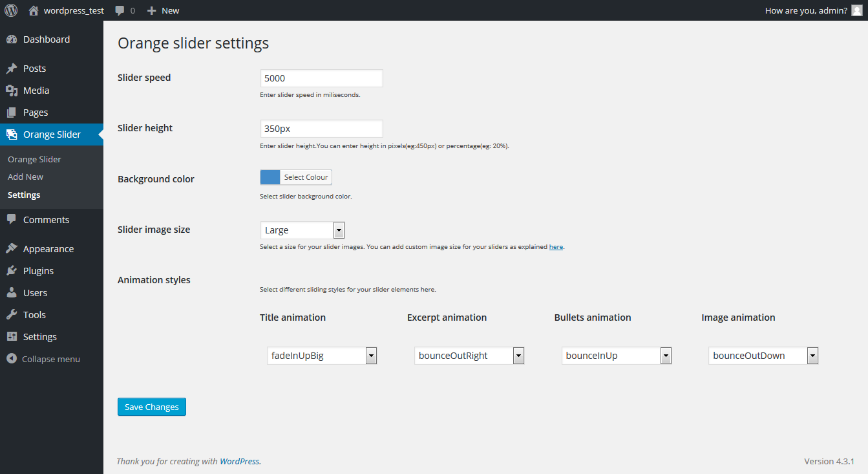Click New in the admin bar
868x474 pixels.
[x=171, y=10]
